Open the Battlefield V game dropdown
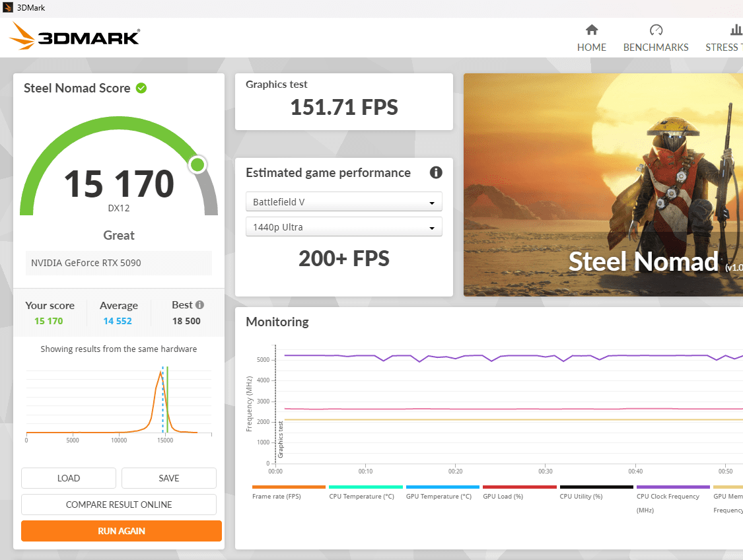Image resolution: width=743 pixels, height=560 pixels. coord(343,202)
